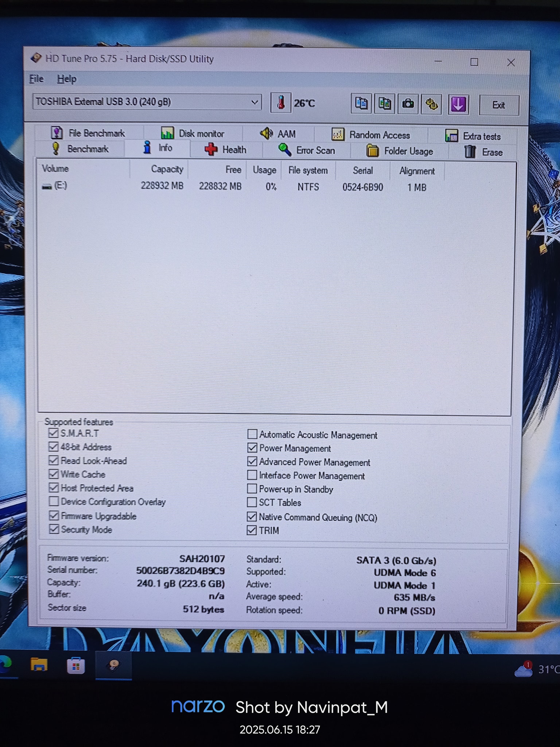560x747 pixels.
Task: Toggle the Automatic Acoustic Management checkbox
Action: point(252,434)
